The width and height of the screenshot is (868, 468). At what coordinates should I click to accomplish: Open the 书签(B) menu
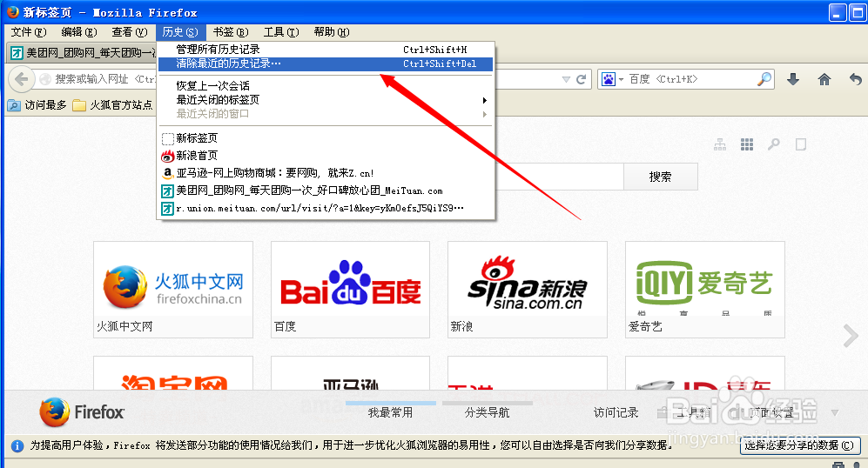(x=231, y=32)
